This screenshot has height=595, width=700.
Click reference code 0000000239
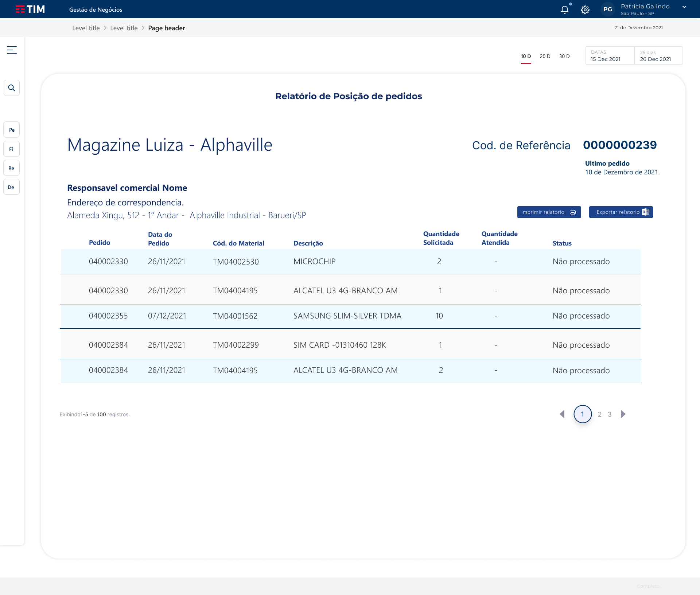coord(620,145)
